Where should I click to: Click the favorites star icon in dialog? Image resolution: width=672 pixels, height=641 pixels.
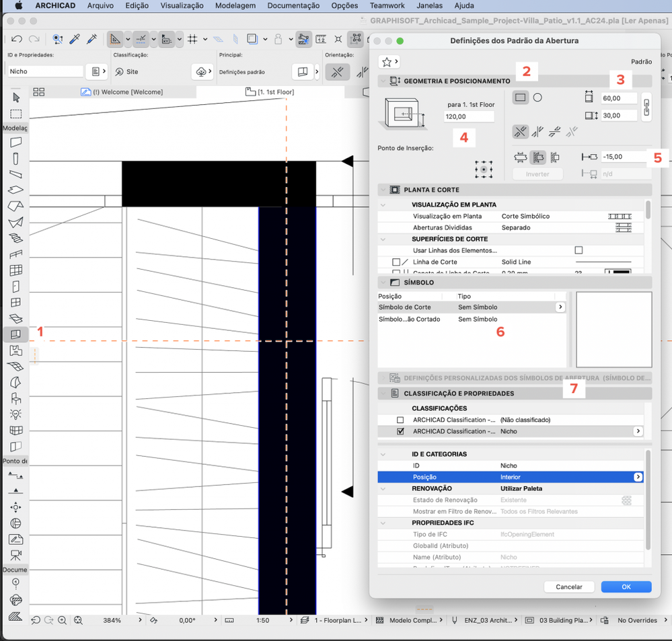click(387, 62)
